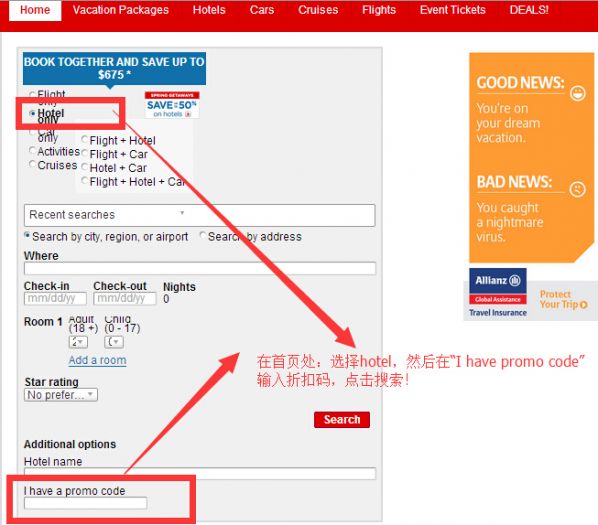This screenshot has height=525, width=598.
Task: Choose the Flight + Hotel option
Action: pos(85,140)
